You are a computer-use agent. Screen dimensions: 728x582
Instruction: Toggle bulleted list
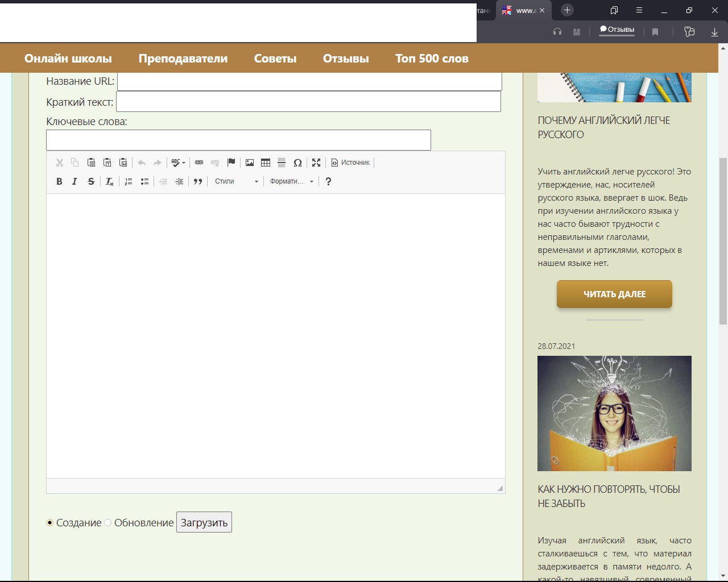click(x=144, y=181)
